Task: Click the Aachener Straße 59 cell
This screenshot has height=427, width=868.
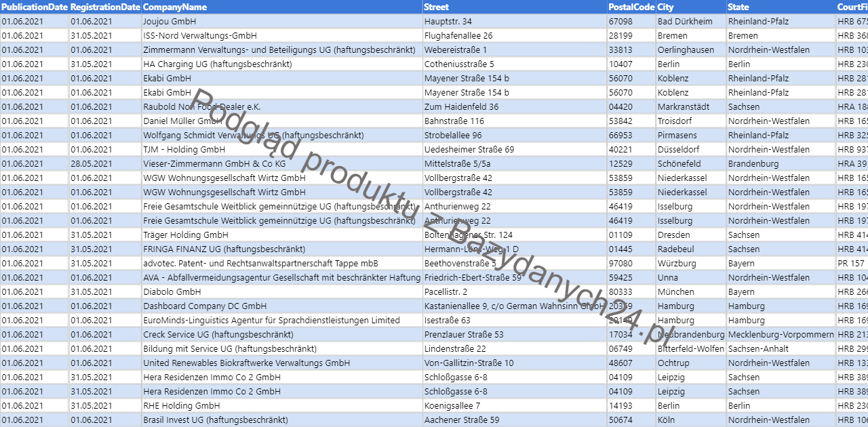Action: coord(515,420)
